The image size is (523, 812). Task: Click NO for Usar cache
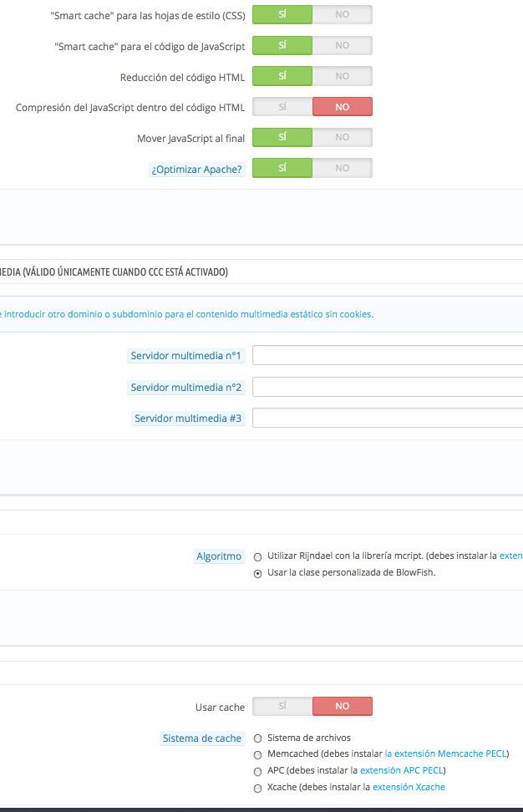[x=343, y=706]
